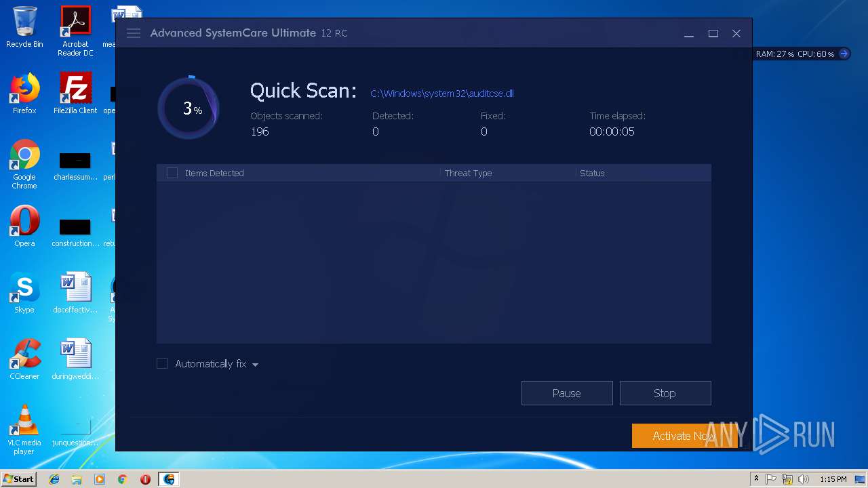The image size is (868, 488).
Task: Check the select-all Items Detected checkbox
Action: 172,173
